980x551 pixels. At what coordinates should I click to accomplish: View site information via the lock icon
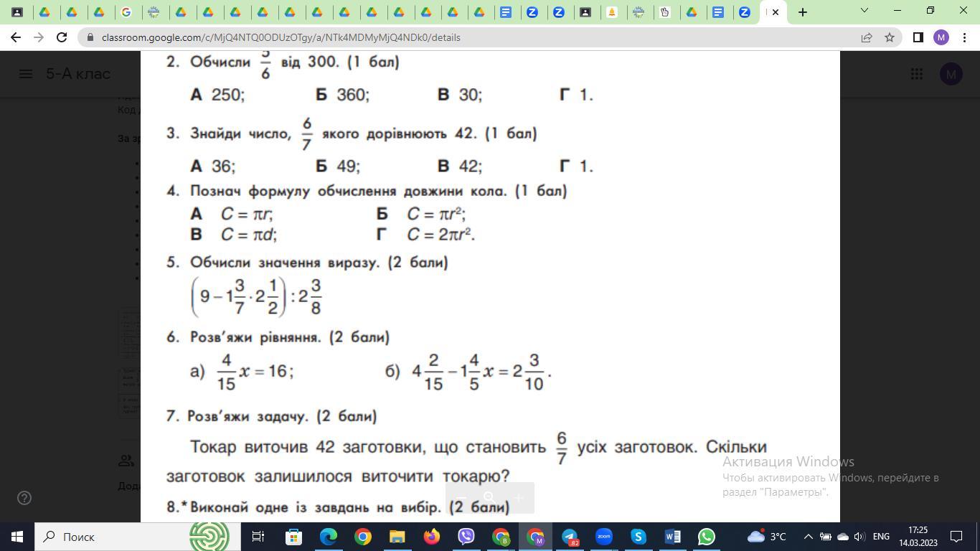(90, 37)
